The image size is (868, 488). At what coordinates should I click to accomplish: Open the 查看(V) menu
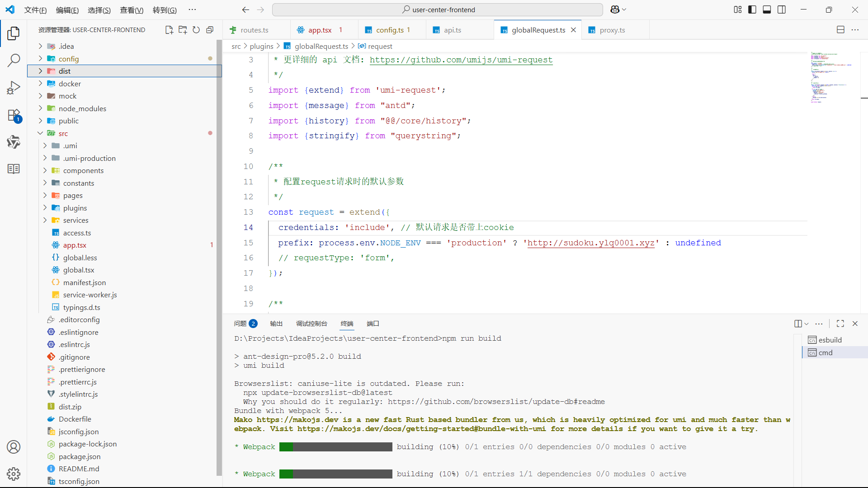coord(132,10)
